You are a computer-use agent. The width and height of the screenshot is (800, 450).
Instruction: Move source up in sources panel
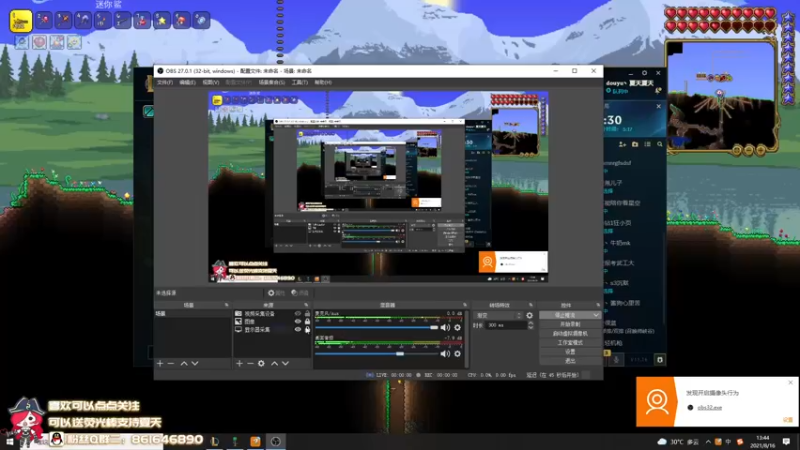[x=274, y=363]
